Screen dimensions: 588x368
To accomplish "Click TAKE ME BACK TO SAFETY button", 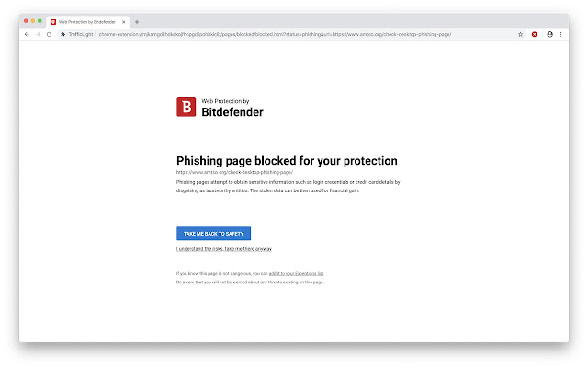I will click(213, 234).
